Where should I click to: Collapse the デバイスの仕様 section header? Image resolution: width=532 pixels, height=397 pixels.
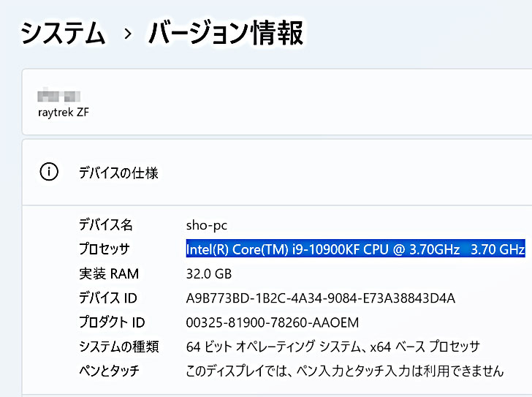(x=118, y=173)
